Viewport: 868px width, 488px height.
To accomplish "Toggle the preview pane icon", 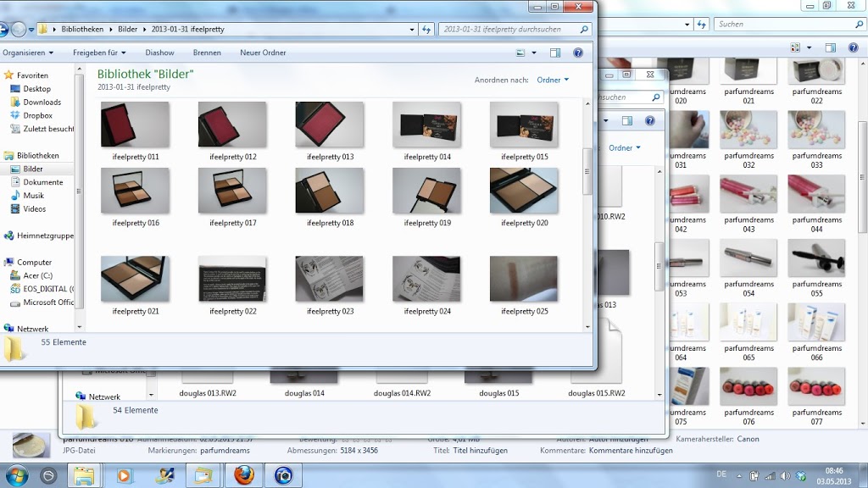I will (x=555, y=53).
